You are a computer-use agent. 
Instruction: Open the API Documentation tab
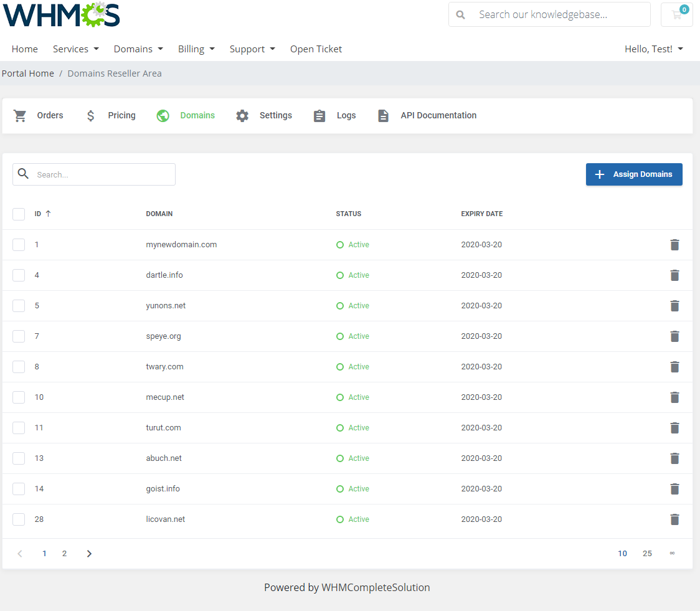pyautogui.click(x=427, y=116)
